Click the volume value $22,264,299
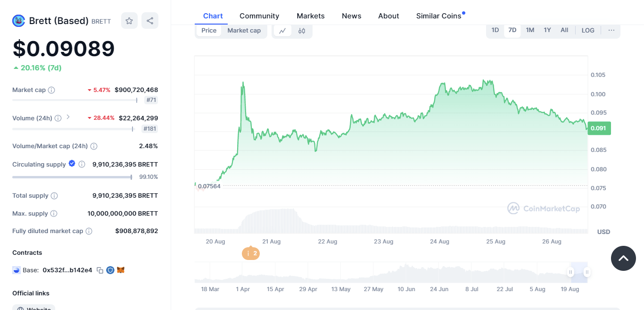The image size is (644, 310). [x=139, y=118]
